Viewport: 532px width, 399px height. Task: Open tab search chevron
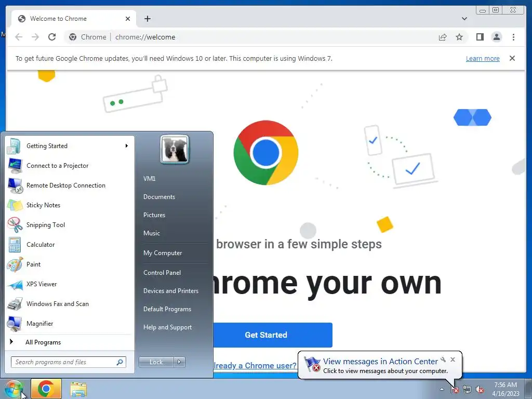point(464,19)
